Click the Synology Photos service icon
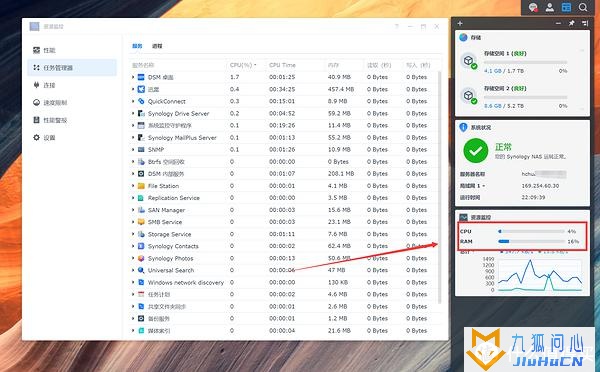The width and height of the screenshot is (600, 372). tap(141, 258)
